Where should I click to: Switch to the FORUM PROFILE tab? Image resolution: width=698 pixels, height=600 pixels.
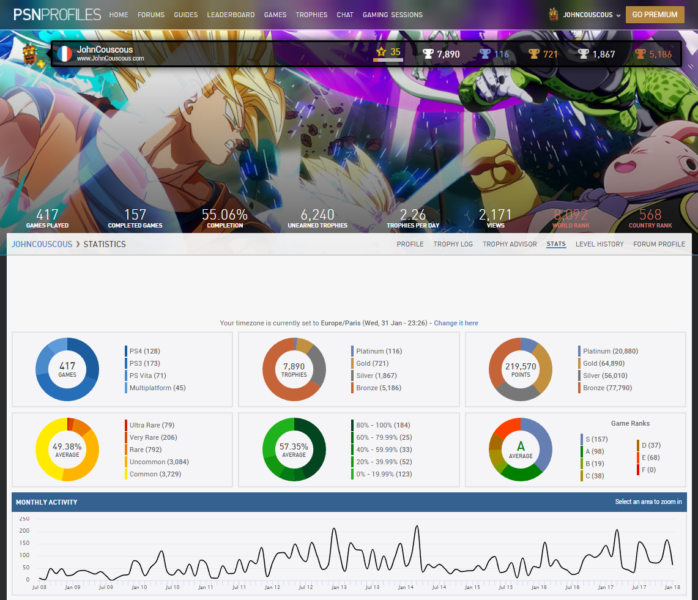pos(659,244)
